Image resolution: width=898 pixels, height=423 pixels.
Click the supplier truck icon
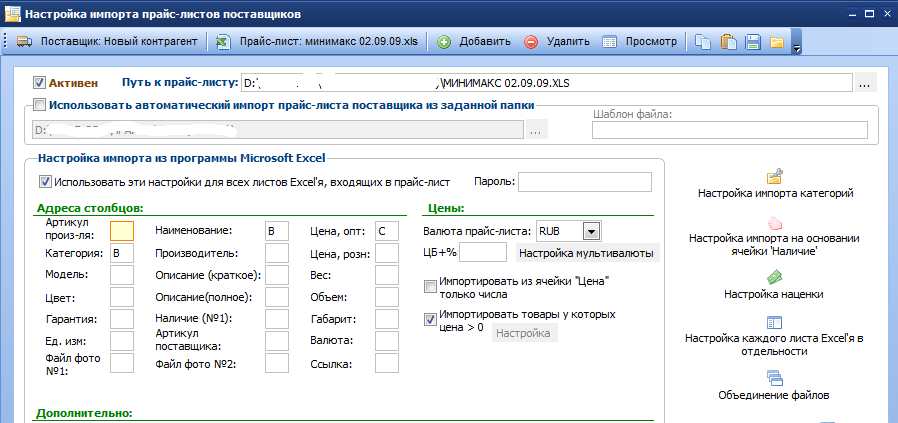(x=24, y=41)
